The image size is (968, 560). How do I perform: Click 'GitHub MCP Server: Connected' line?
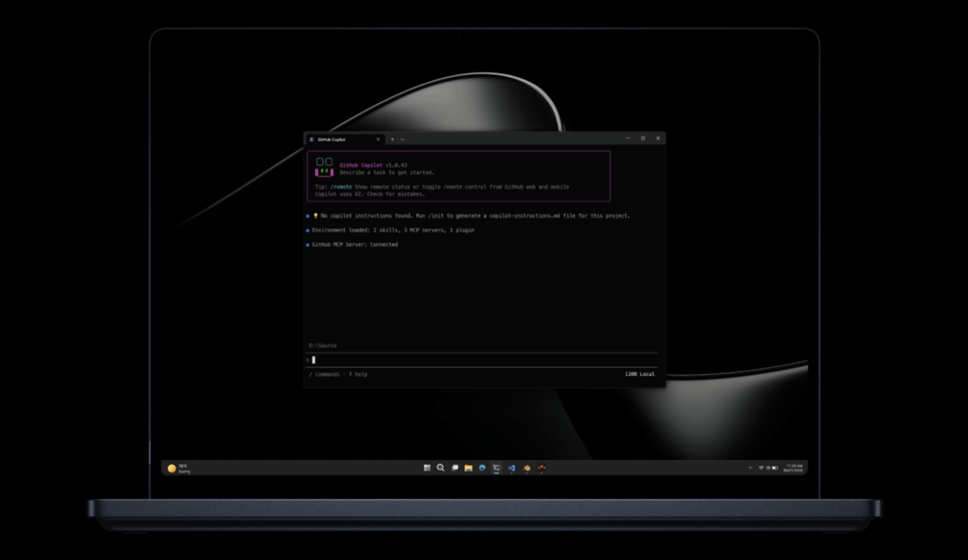pyautogui.click(x=355, y=244)
